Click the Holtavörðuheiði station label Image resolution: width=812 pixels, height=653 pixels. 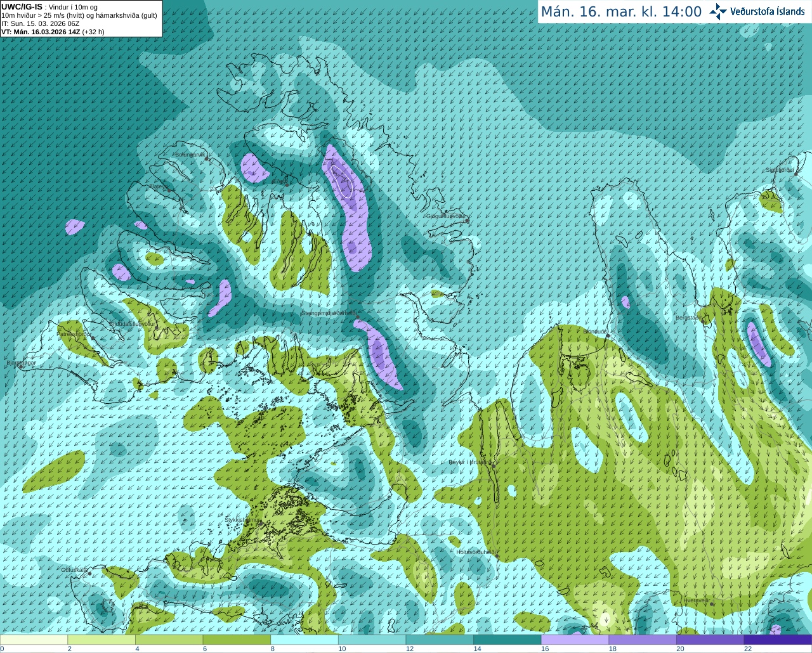tap(476, 552)
